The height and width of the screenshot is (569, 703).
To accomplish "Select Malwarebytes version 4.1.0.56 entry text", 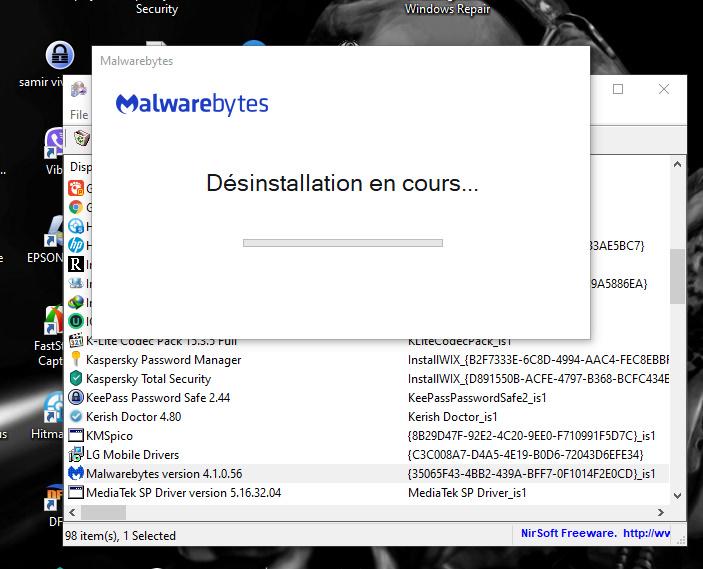I will [164, 473].
